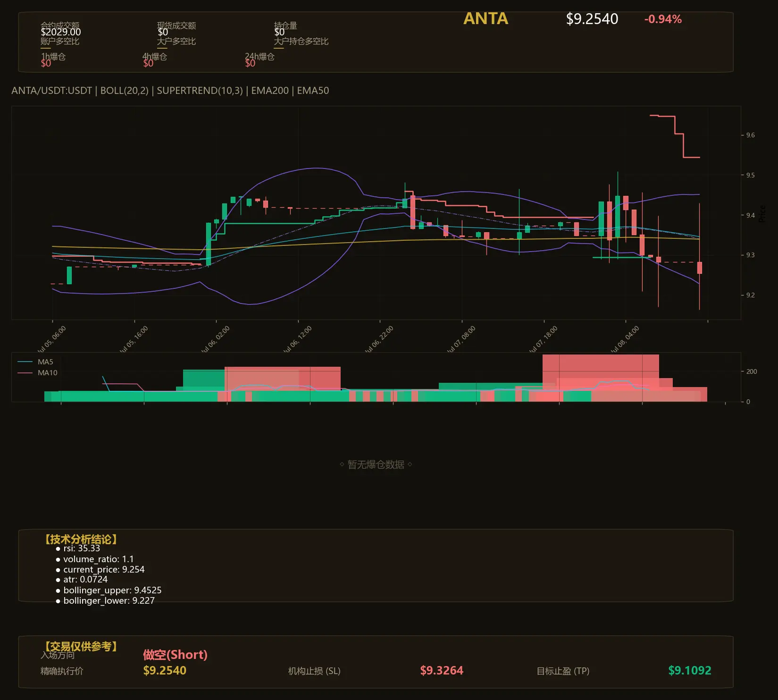Click the 24h爆仓 label
This screenshot has height=700, width=778.
tap(259, 57)
